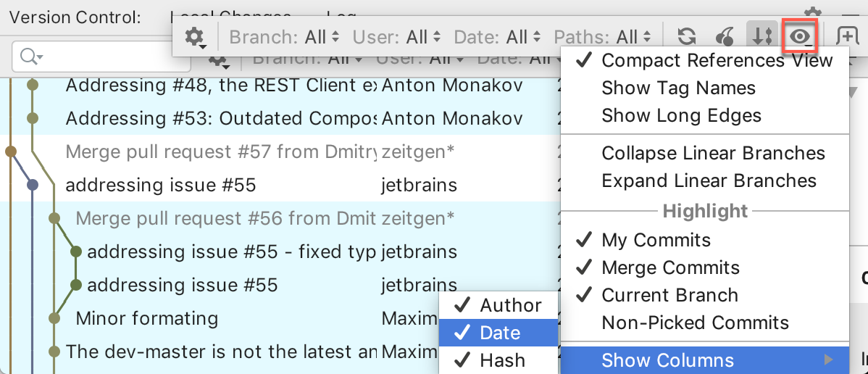This screenshot has width=868, height=374.
Task: Click 'jetbrains' author on fixed typ row
Action: 419,252
